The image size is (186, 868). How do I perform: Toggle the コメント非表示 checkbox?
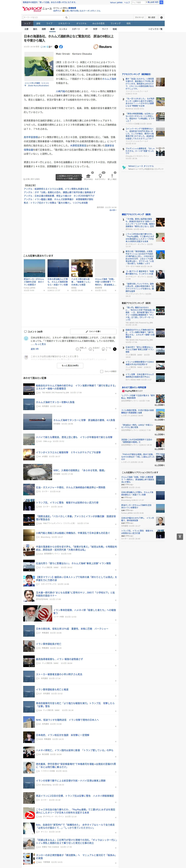pyautogui.click(x=102, y=371)
